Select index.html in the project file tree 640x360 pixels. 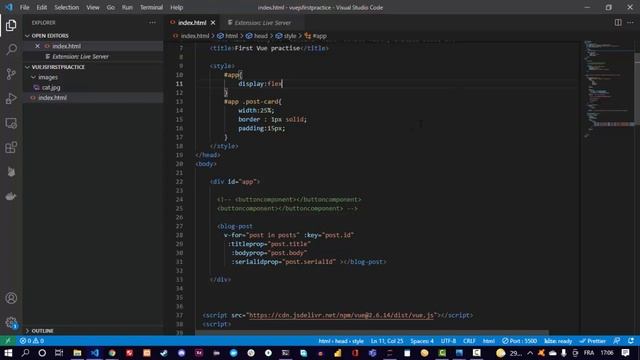[x=52, y=98]
